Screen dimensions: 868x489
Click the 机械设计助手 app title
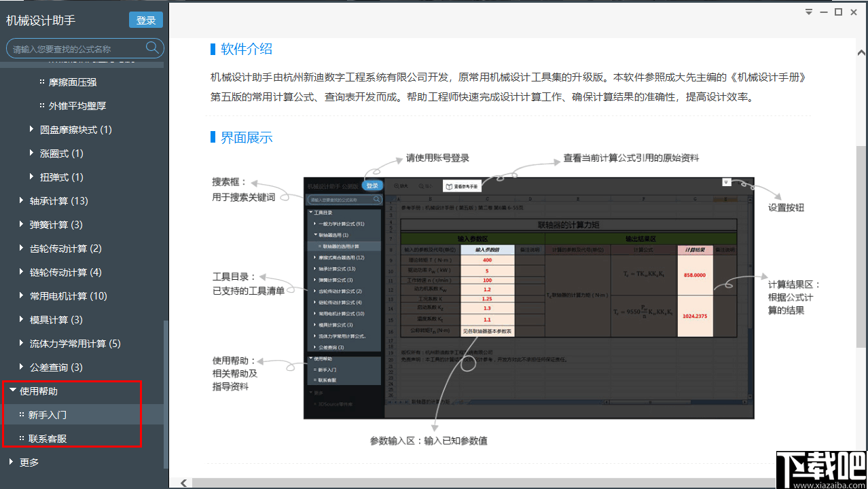click(41, 20)
